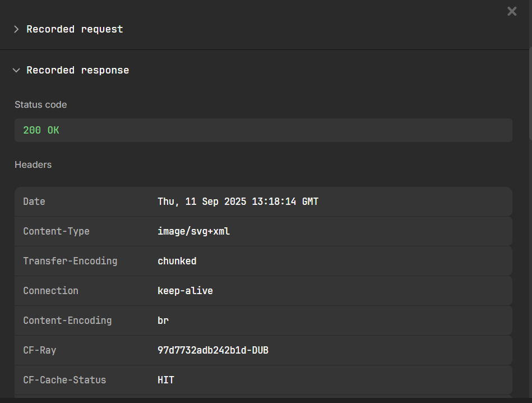Screen dimensions: 532x403
Task: Click the Content-Type header name
Action: (56, 231)
